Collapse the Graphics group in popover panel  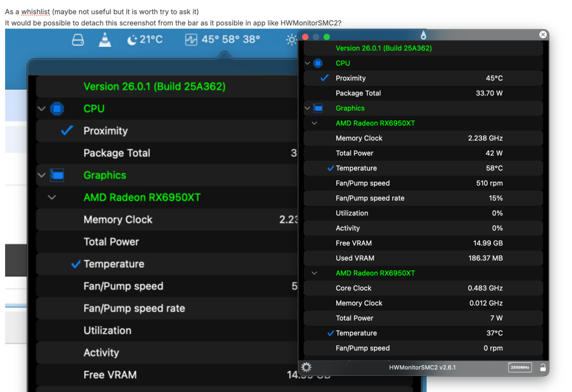click(x=42, y=175)
